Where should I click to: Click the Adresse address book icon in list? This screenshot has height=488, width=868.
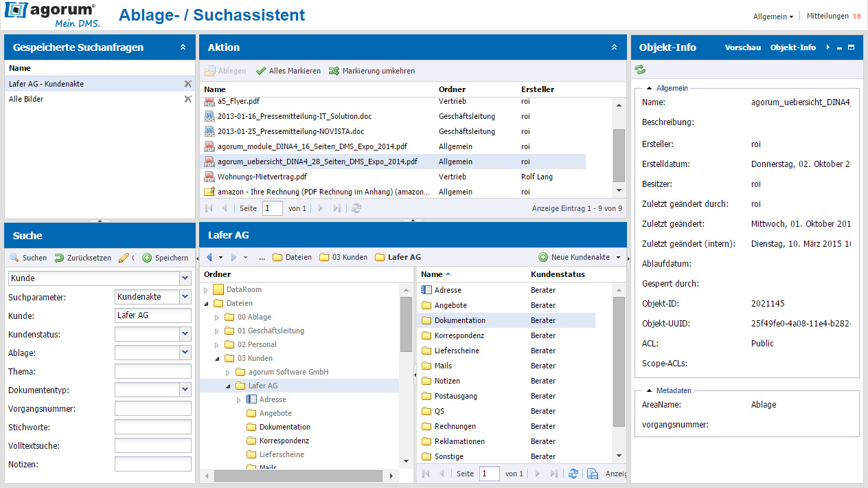(x=426, y=290)
